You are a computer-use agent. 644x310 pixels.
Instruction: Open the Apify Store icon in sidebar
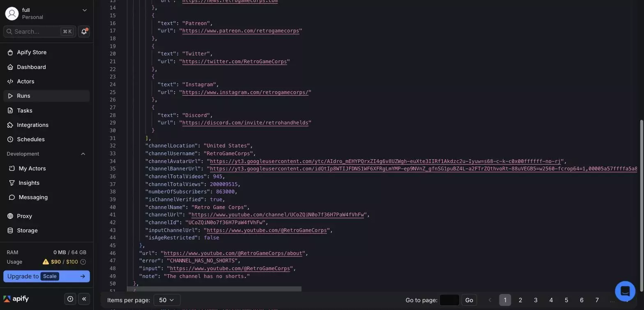coord(10,53)
